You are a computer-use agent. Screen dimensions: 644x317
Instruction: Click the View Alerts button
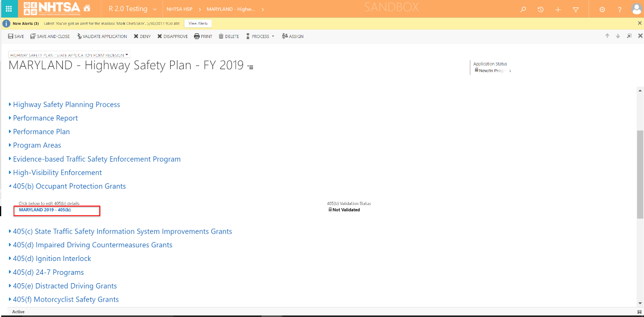[x=198, y=23]
